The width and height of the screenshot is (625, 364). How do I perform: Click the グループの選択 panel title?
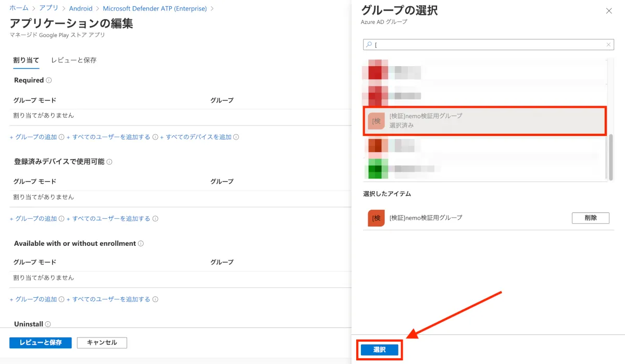(x=399, y=10)
